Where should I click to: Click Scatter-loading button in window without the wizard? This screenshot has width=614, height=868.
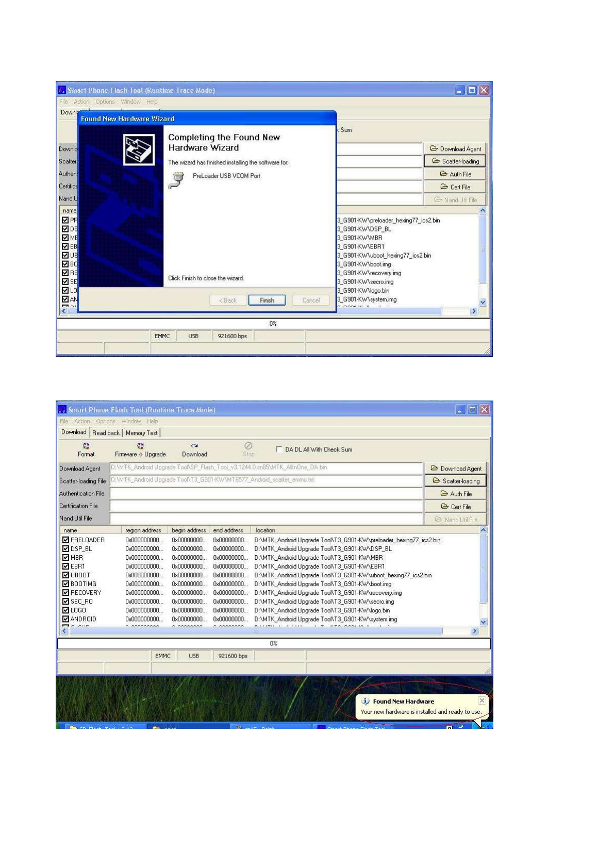tap(455, 481)
